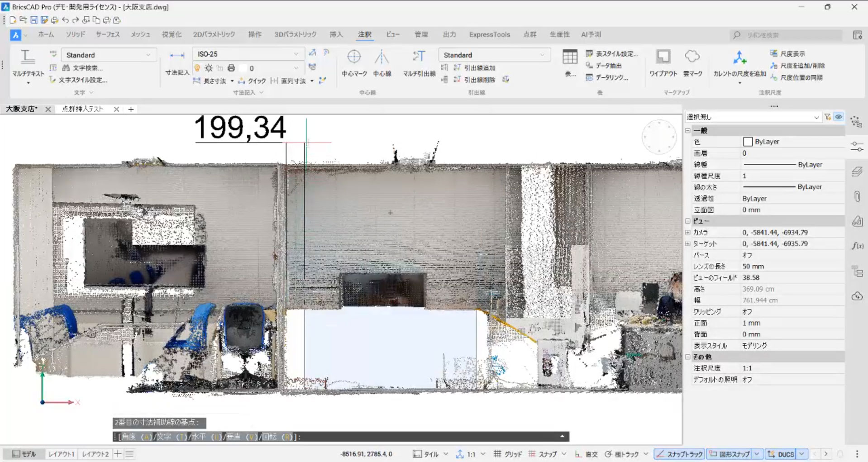The height and width of the screenshot is (462, 868).
Task: Open the Standard text style dropdown
Action: pos(148,55)
